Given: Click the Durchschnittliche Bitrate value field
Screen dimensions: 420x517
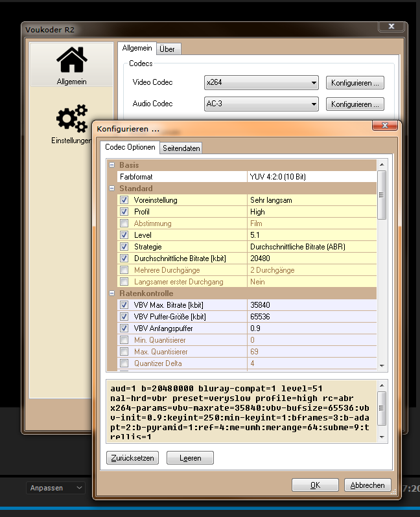Looking at the screenshot, I should click(311, 258).
